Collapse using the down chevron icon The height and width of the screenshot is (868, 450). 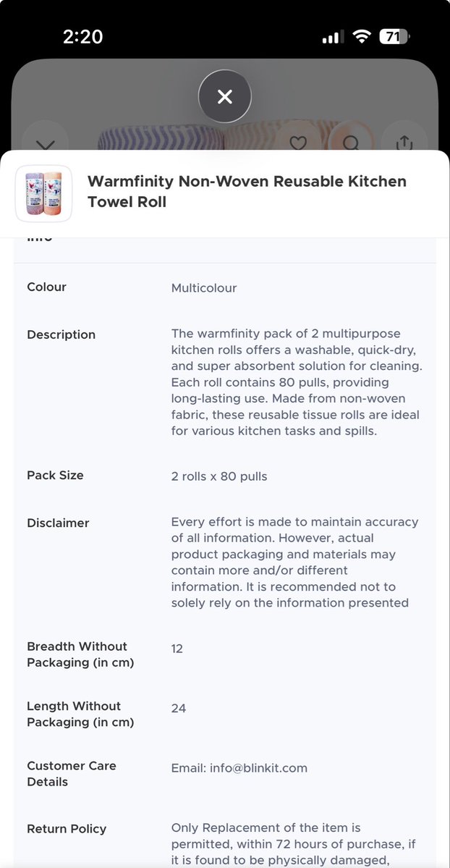pyautogui.click(x=46, y=143)
